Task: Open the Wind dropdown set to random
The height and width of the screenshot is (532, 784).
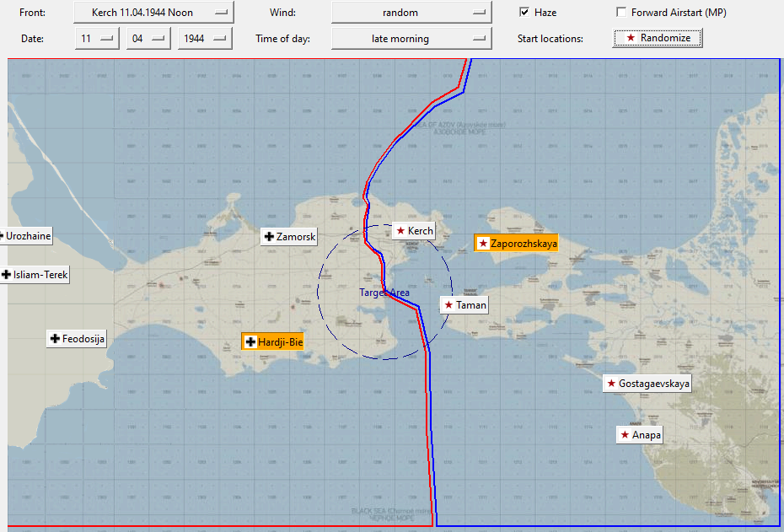Action: click(x=411, y=13)
